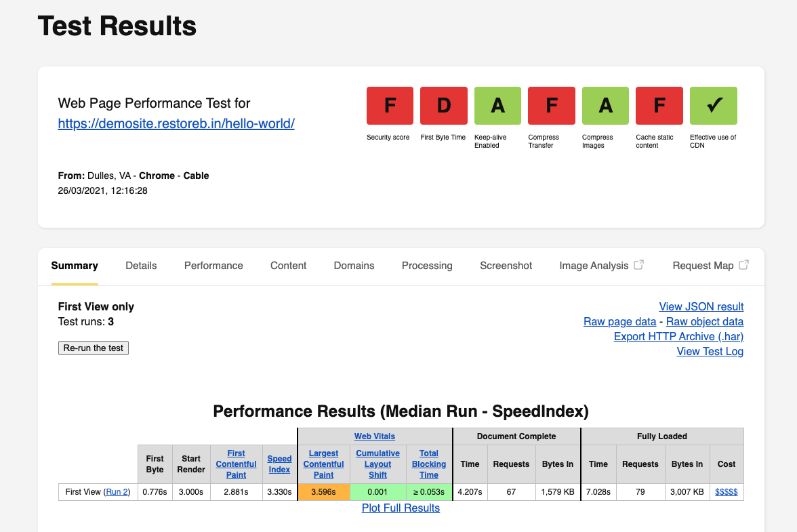The image size is (797, 532).
Task: Click the Security score F grade box
Action: click(390, 106)
